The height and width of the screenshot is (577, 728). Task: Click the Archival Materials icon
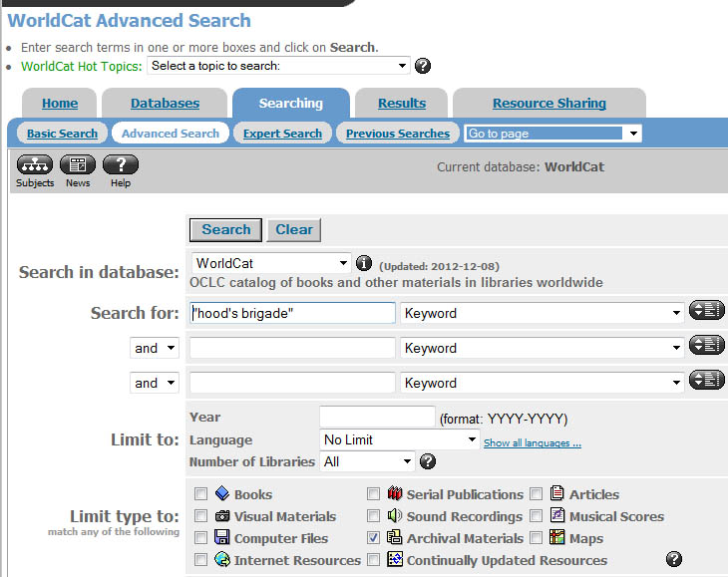pyautogui.click(x=395, y=537)
